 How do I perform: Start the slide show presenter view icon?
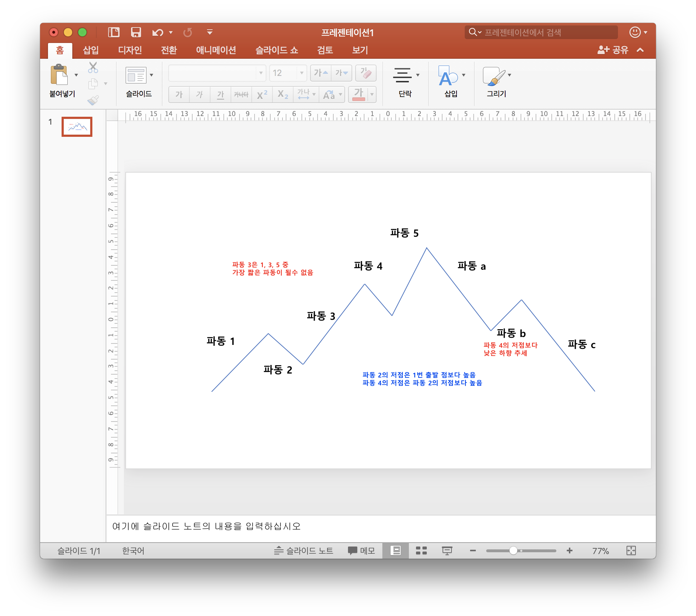447,550
